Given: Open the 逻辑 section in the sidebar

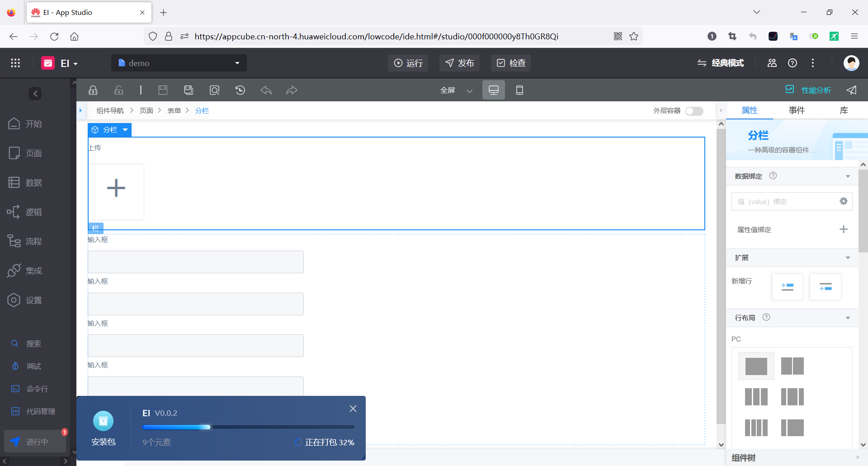Looking at the screenshot, I should 25,212.
